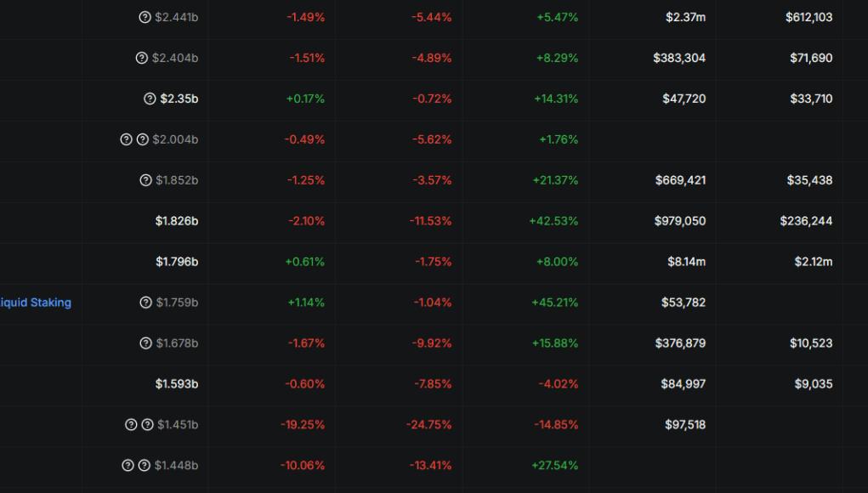Select the $1.826b TVL value
The image size is (868, 493).
pyautogui.click(x=177, y=221)
